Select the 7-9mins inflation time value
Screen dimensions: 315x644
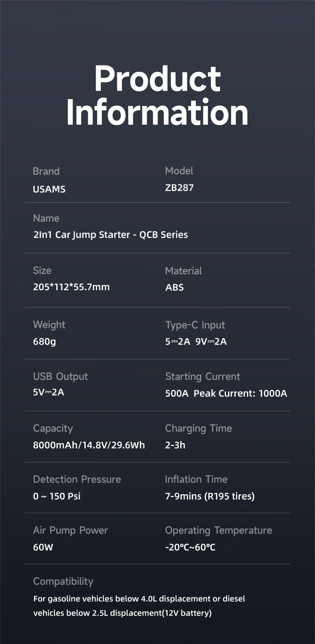click(x=210, y=496)
